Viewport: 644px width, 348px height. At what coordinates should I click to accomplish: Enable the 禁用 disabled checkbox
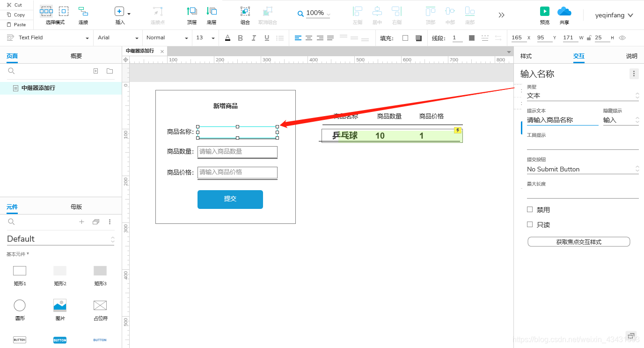(x=530, y=210)
